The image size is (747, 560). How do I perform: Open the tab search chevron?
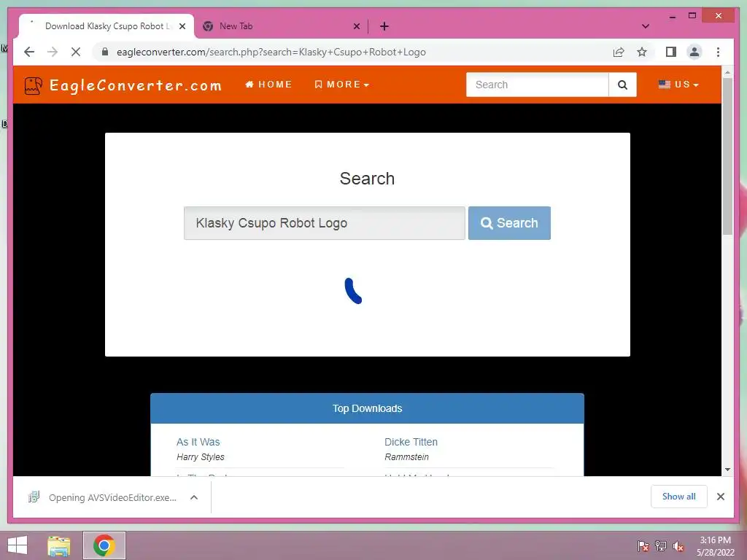(x=646, y=26)
